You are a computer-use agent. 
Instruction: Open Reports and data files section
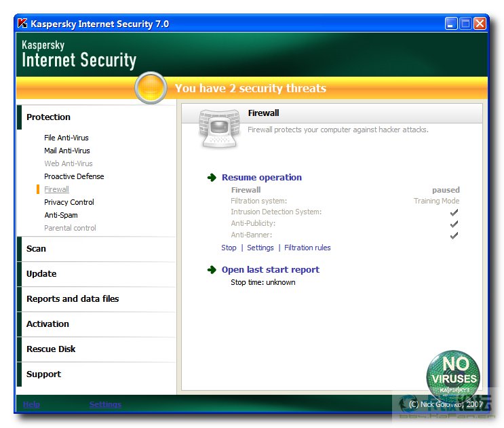pyautogui.click(x=73, y=299)
